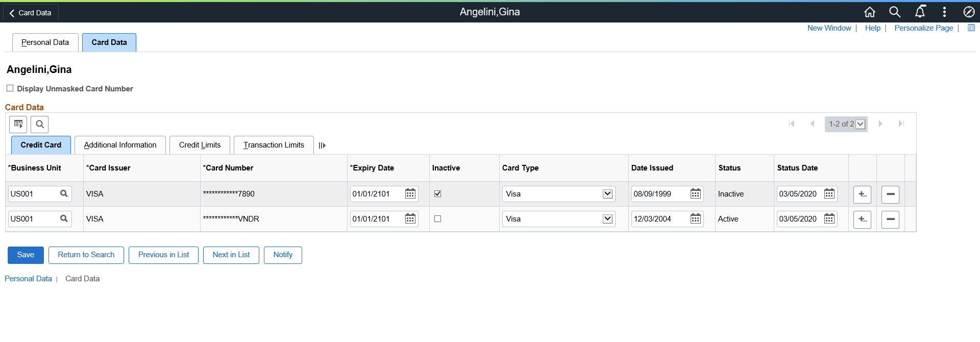Open the actions menu three-dot icon
Viewport: 980px width, 342px height.
pos(944,12)
